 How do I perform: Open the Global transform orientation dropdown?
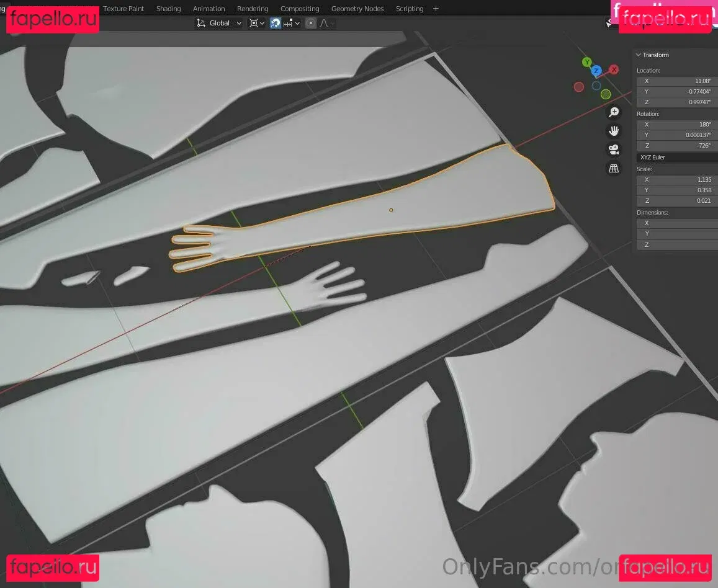click(x=219, y=23)
